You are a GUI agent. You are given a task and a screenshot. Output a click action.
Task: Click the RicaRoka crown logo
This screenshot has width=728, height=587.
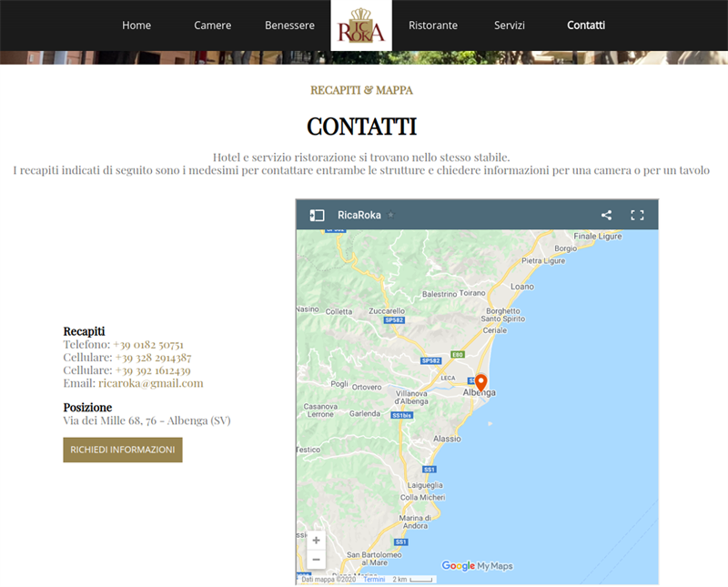tap(361, 25)
